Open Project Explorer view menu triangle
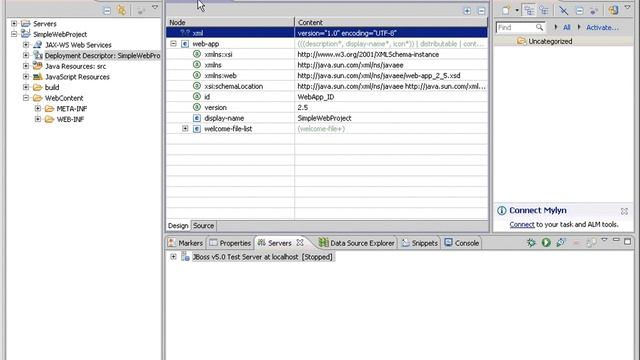640x360 pixels. point(155,8)
